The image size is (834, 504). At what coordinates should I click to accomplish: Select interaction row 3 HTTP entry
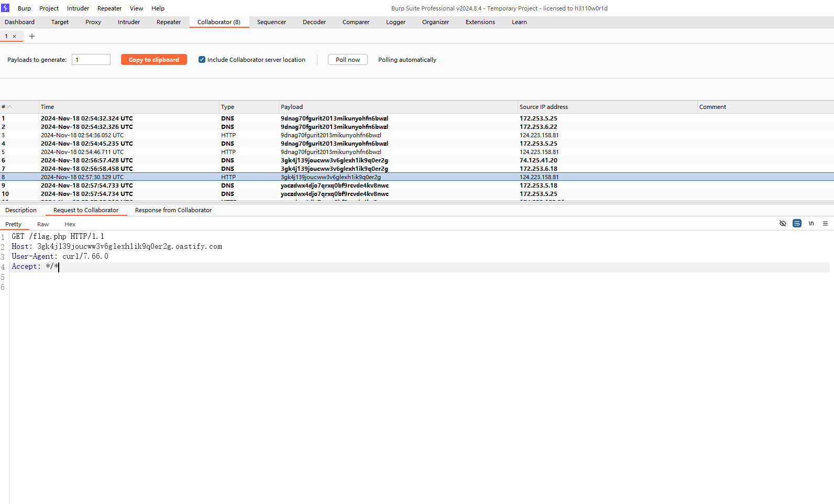(228, 135)
